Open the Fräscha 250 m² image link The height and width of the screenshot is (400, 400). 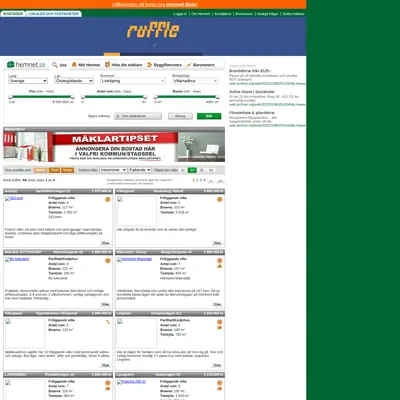point(131,382)
